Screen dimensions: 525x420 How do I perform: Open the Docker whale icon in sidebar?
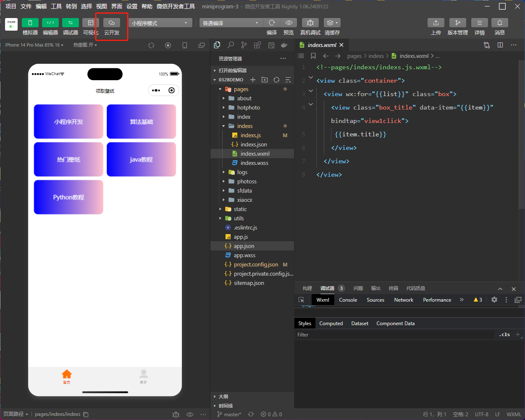point(284,45)
